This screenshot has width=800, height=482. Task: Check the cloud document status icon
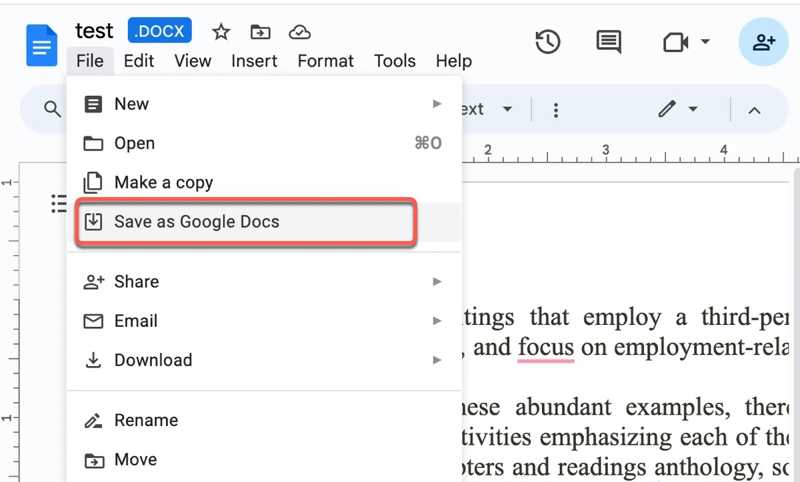(299, 32)
